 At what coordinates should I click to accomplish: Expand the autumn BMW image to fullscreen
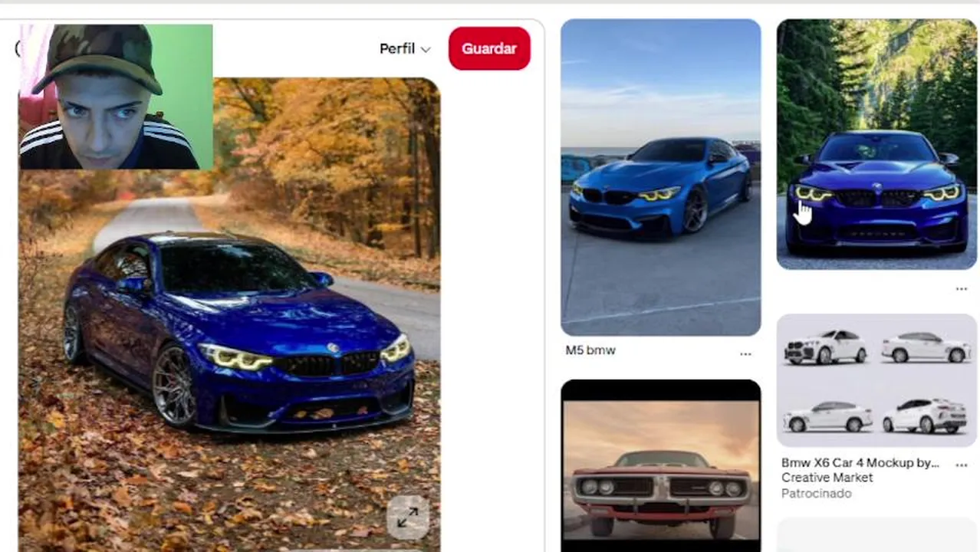pyautogui.click(x=407, y=517)
